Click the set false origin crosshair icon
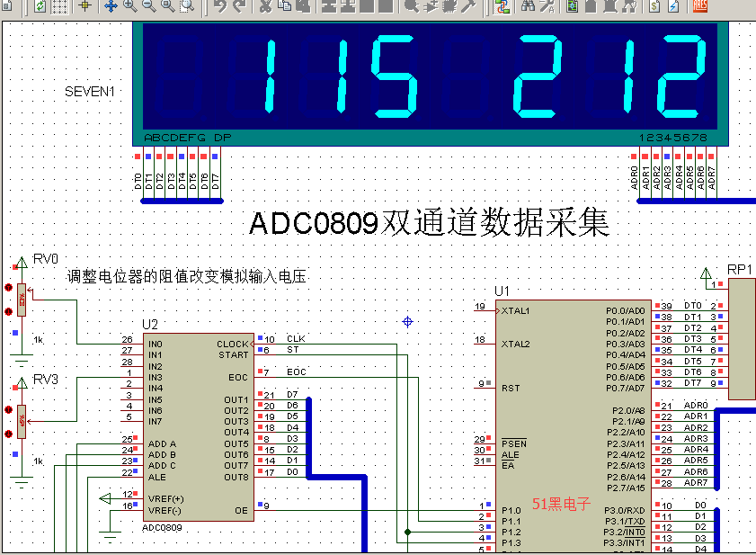The width and height of the screenshot is (756, 555). [x=84, y=6]
